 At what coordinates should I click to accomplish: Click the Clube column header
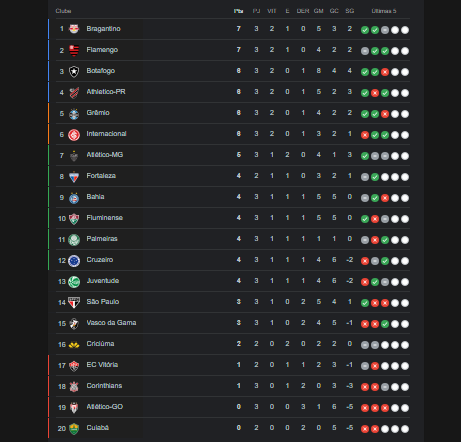(63, 11)
